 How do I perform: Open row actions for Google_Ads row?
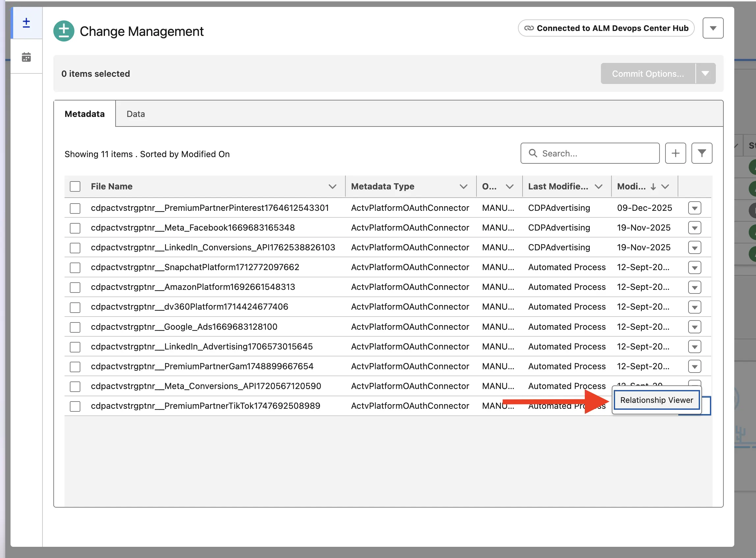(694, 327)
